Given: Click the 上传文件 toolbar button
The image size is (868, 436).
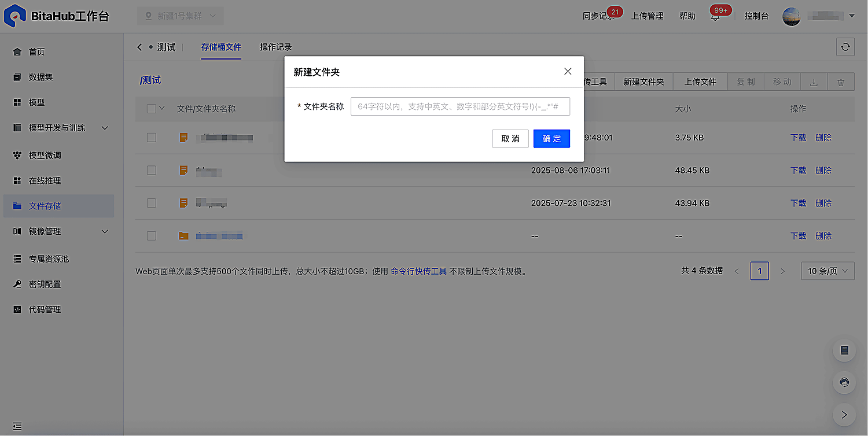Looking at the screenshot, I should click(x=700, y=82).
